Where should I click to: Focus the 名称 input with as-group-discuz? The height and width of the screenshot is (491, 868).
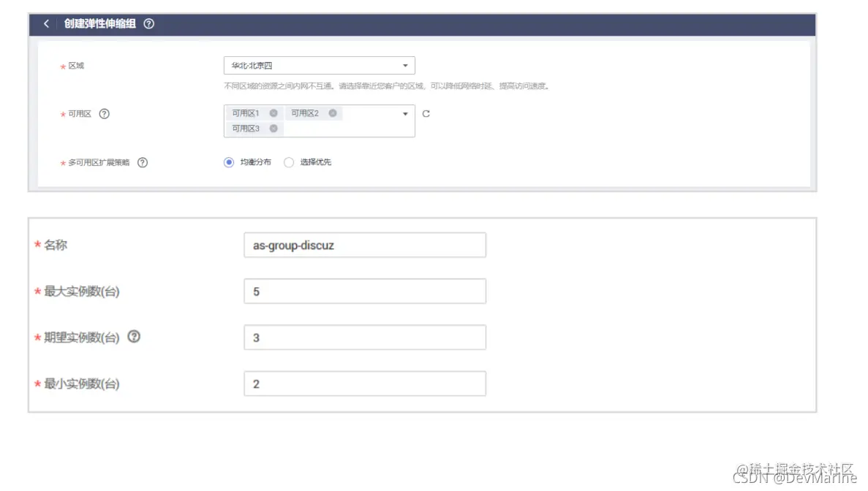pyautogui.click(x=365, y=245)
